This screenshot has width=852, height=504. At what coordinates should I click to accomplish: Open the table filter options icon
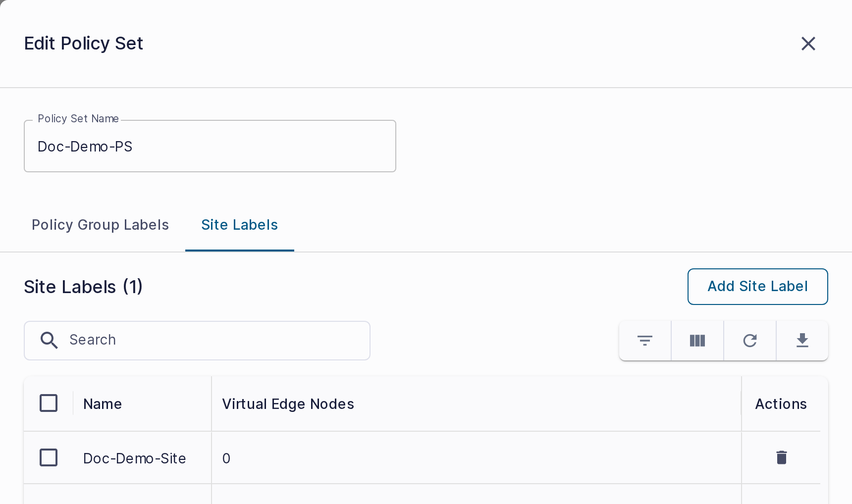(x=645, y=341)
